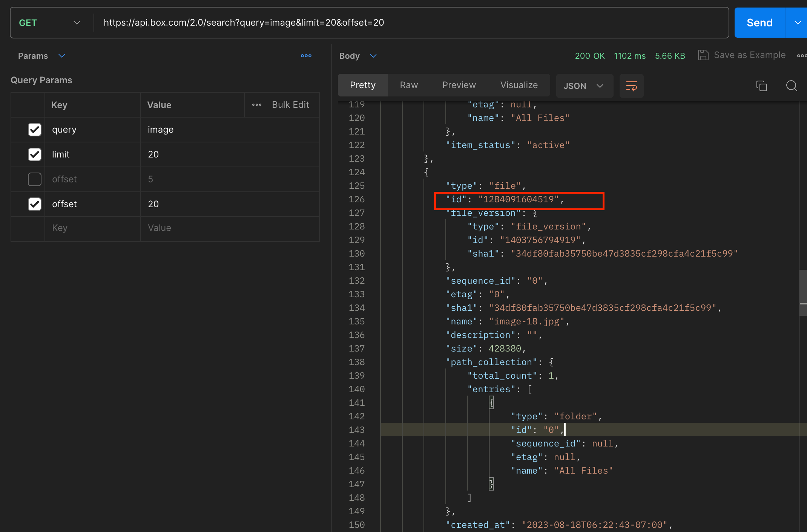Click the limit value cell '20'
The height and width of the screenshot is (532, 807).
coord(230,154)
